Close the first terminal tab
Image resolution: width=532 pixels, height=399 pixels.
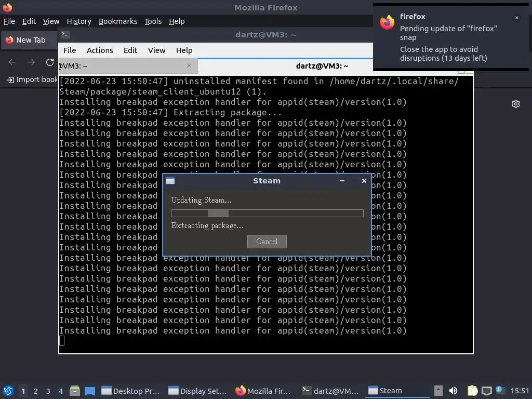189,65
